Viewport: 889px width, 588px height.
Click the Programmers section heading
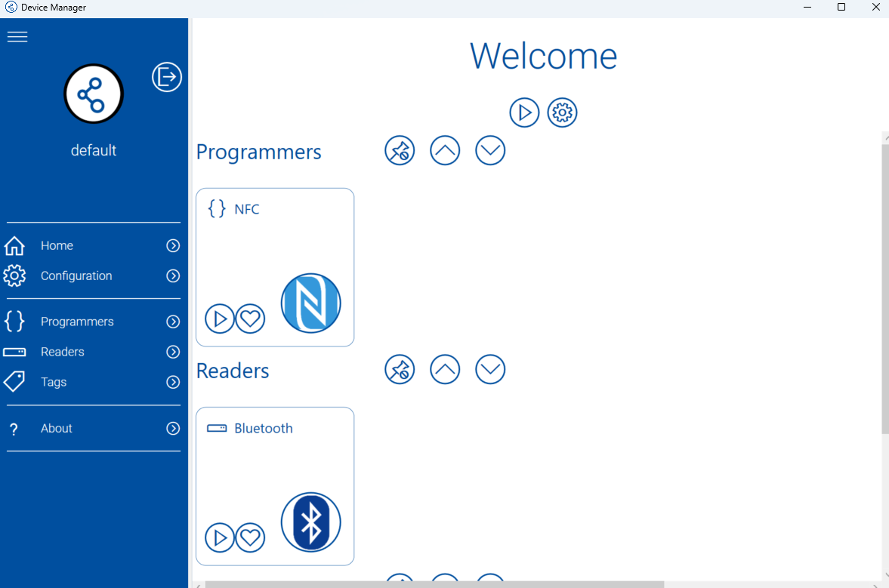point(258,152)
